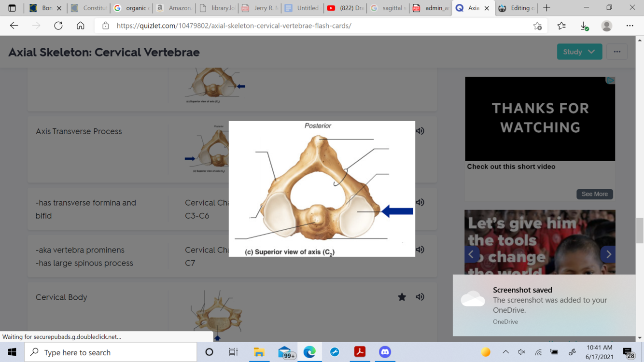Open browser Downloads panel
This screenshot has height=362, width=644.
(584, 26)
